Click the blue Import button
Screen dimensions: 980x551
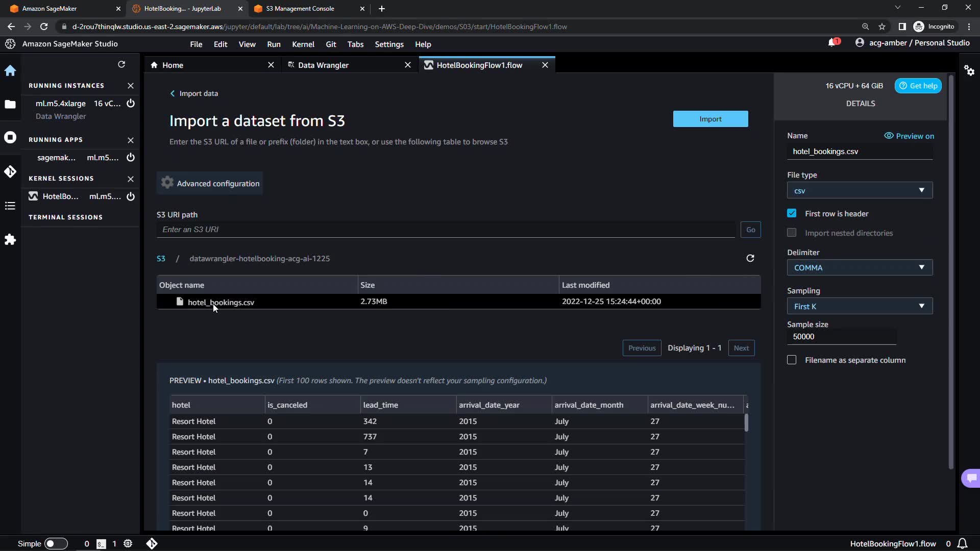710,119
